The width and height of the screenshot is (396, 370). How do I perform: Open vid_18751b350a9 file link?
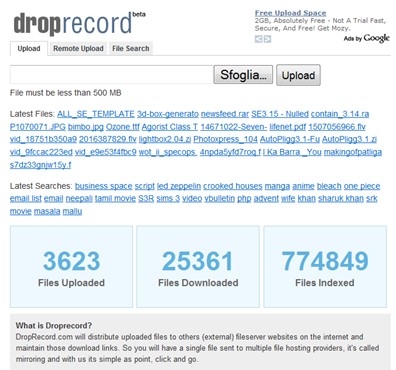pyautogui.click(x=43, y=139)
